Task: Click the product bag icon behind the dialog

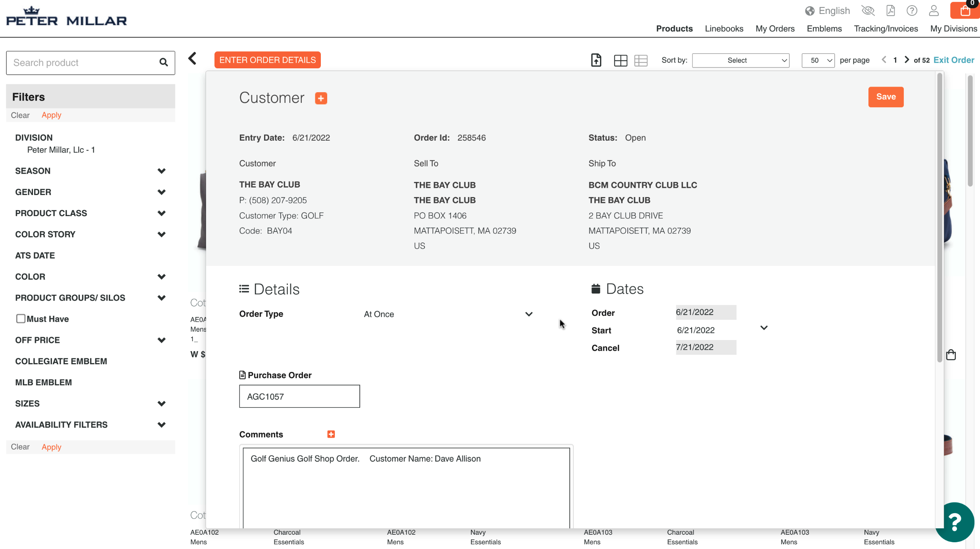Action: coord(951,354)
